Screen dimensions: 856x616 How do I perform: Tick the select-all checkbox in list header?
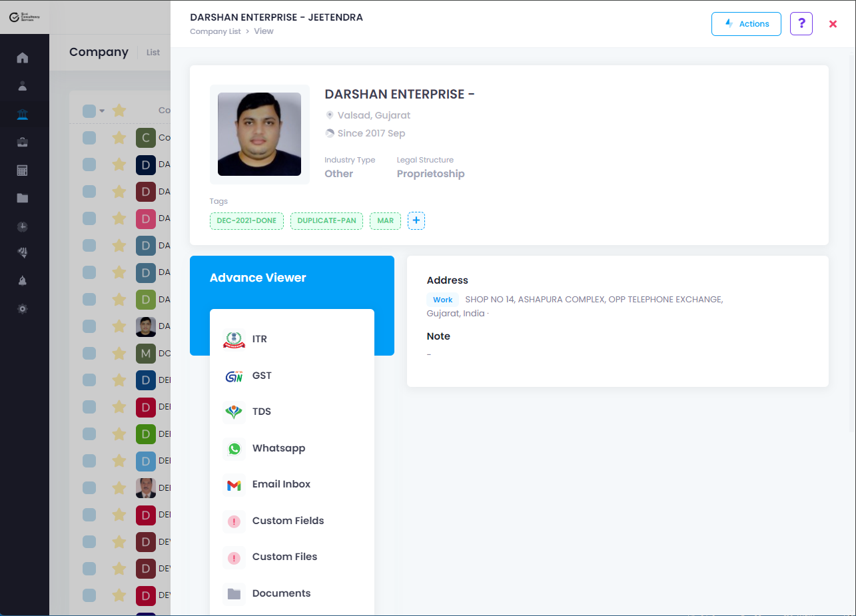tap(89, 111)
